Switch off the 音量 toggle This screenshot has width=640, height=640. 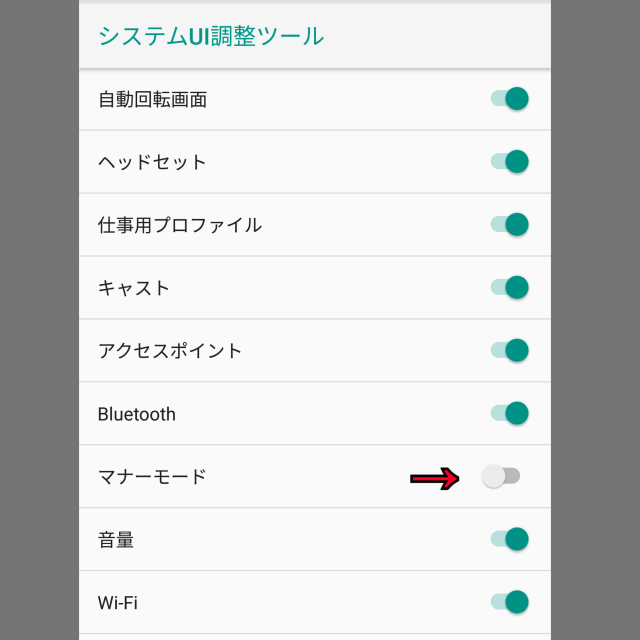pos(509,540)
